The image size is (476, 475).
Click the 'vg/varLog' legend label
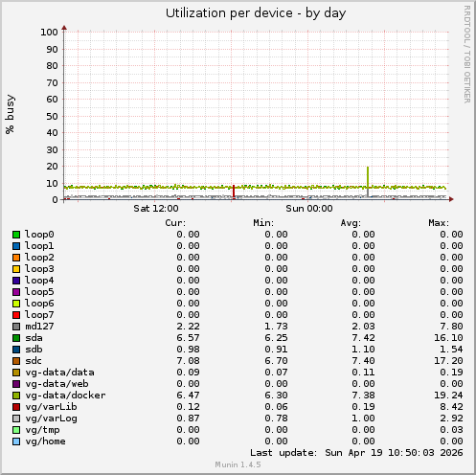point(51,418)
